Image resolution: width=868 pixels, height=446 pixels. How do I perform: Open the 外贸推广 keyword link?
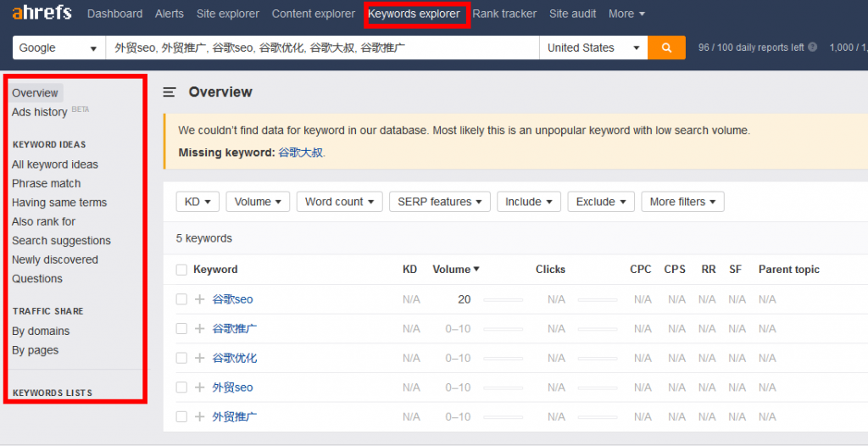tap(235, 416)
